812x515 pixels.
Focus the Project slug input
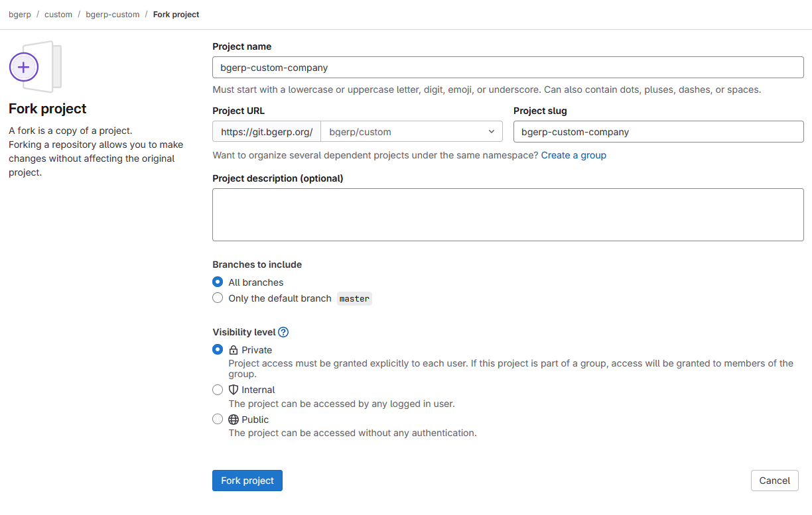pyautogui.click(x=658, y=131)
